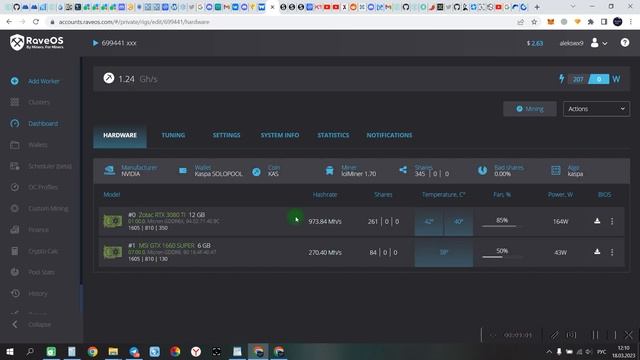Click the account balance $2.63
Image resolution: width=640 pixels, height=360 pixels.
[535, 43]
